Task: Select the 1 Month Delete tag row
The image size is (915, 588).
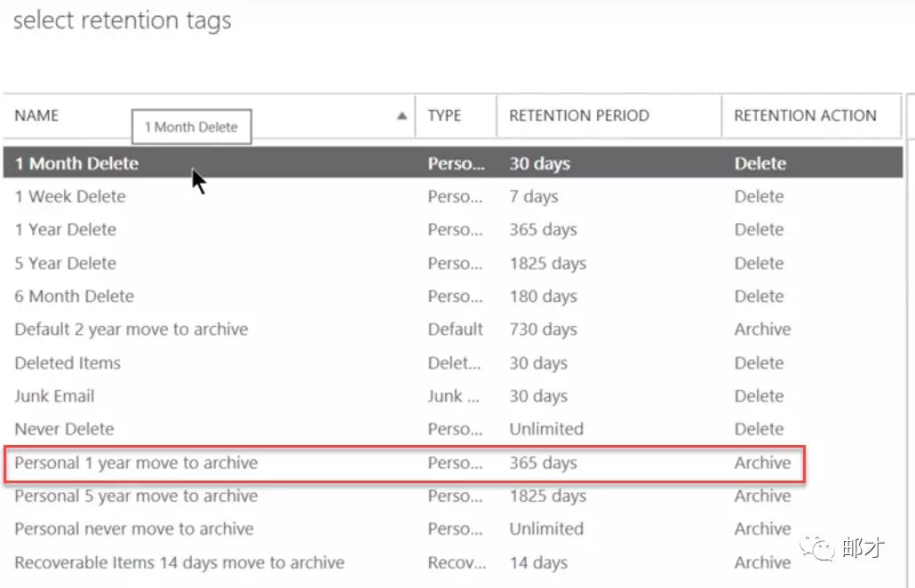Action: (77, 163)
